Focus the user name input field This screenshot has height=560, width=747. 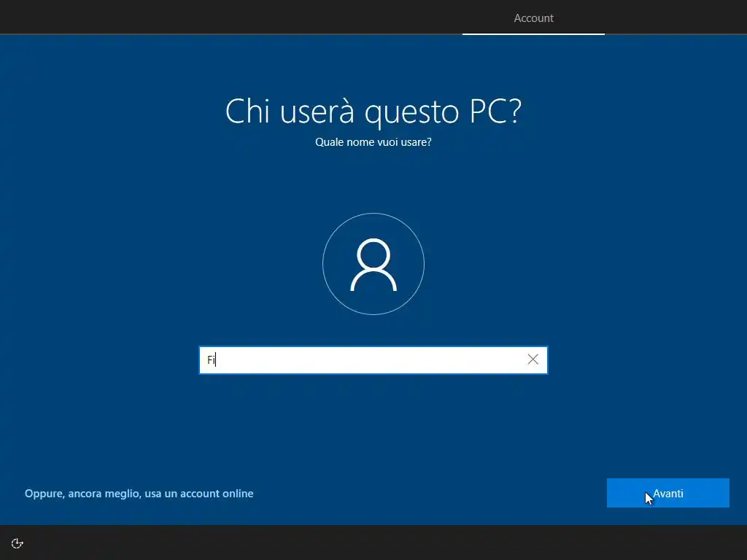[373, 360]
